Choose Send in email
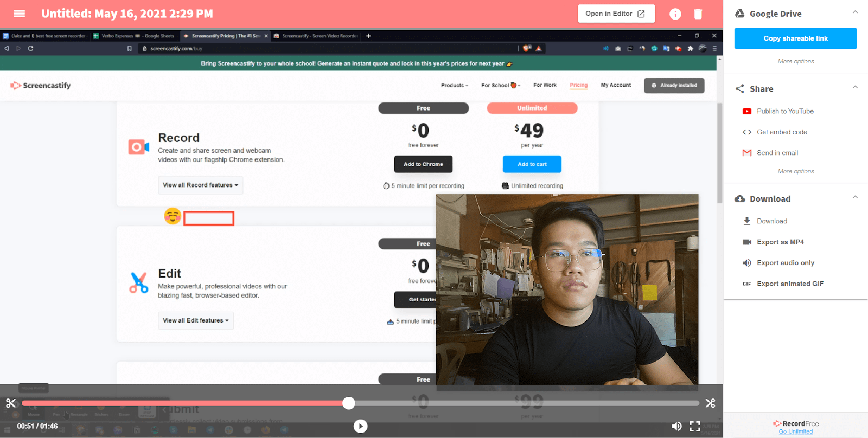Image resolution: width=868 pixels, height=438 pixels. coord(777,153)
